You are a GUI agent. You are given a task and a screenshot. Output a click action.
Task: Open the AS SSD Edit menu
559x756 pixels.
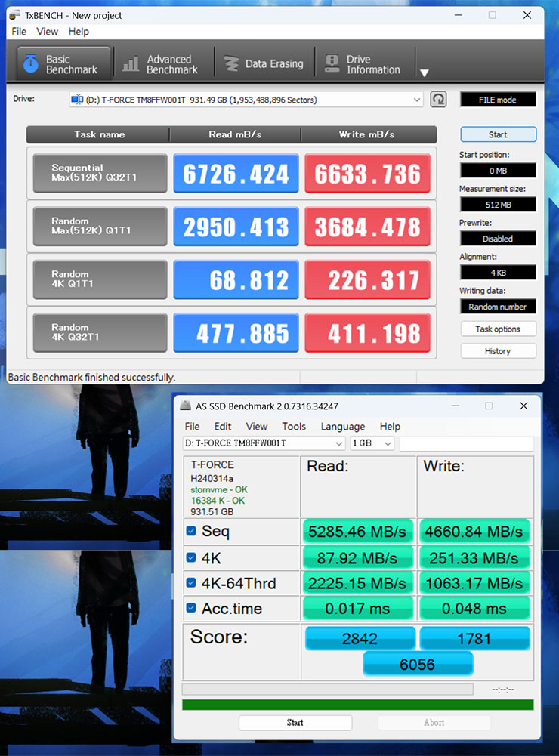coord(223,427)
